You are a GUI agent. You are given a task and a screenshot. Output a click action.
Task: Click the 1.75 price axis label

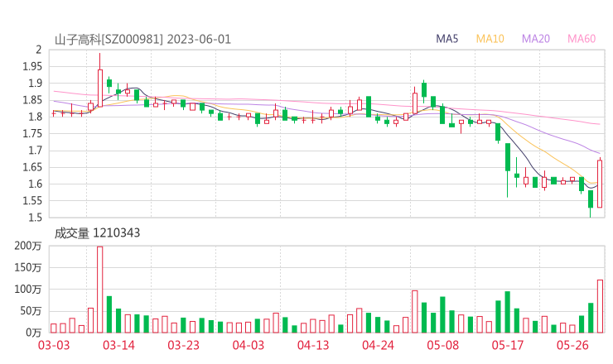[32, 133]
